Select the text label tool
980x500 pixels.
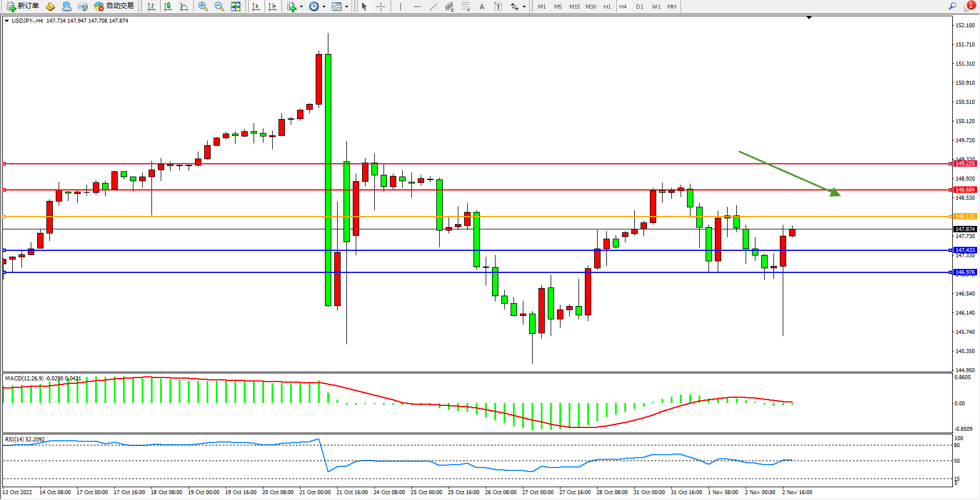tap(498, 6)
